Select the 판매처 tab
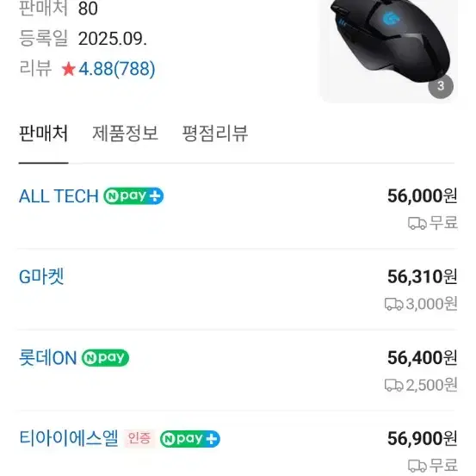This screenshot has height=476, width=476. [43, 133]
